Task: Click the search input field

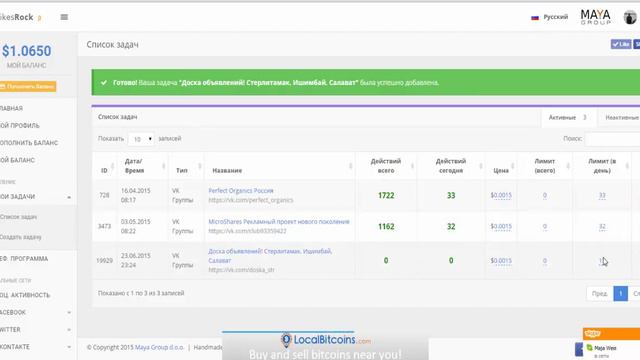Action: [x=612, y=139]
